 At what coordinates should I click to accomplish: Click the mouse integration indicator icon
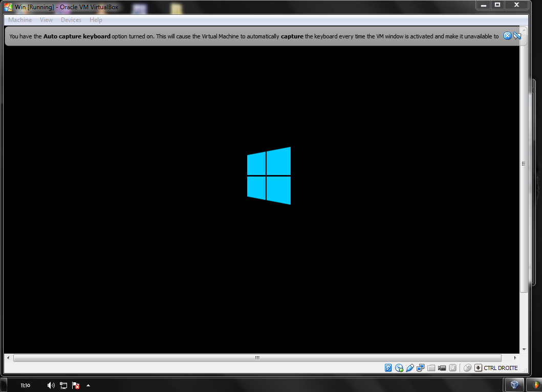point(467,368)
